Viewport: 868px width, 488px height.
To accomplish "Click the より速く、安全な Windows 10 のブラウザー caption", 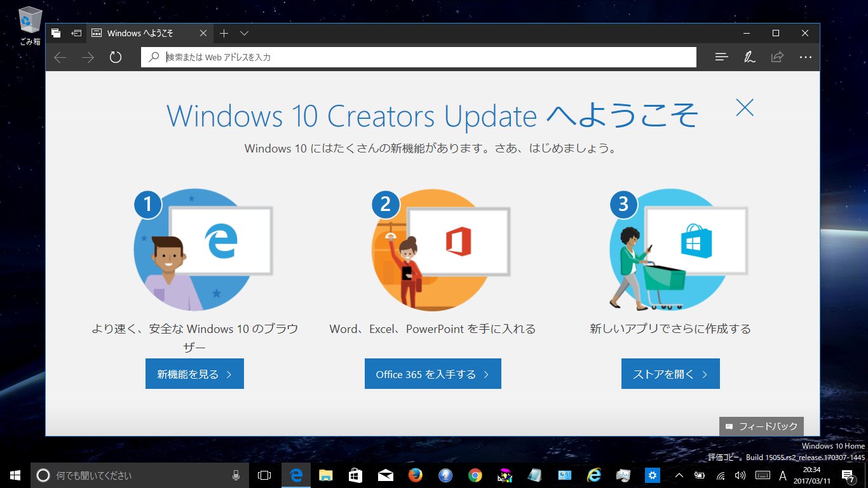I will (194, 338).
